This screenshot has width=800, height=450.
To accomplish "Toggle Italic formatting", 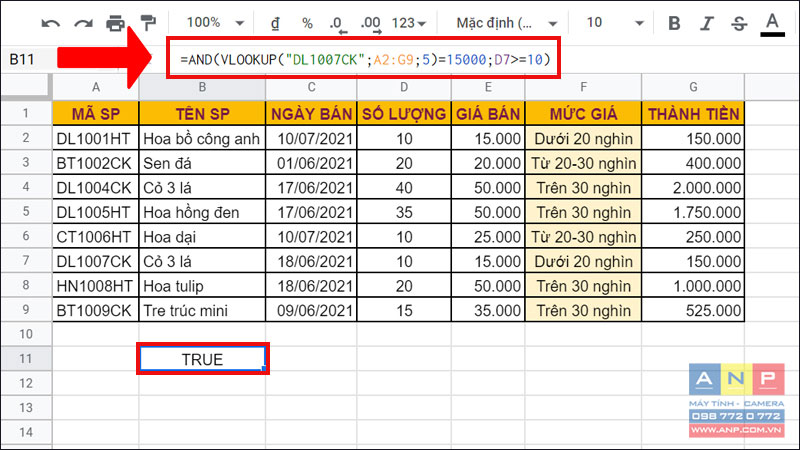I will pos(707,23).
